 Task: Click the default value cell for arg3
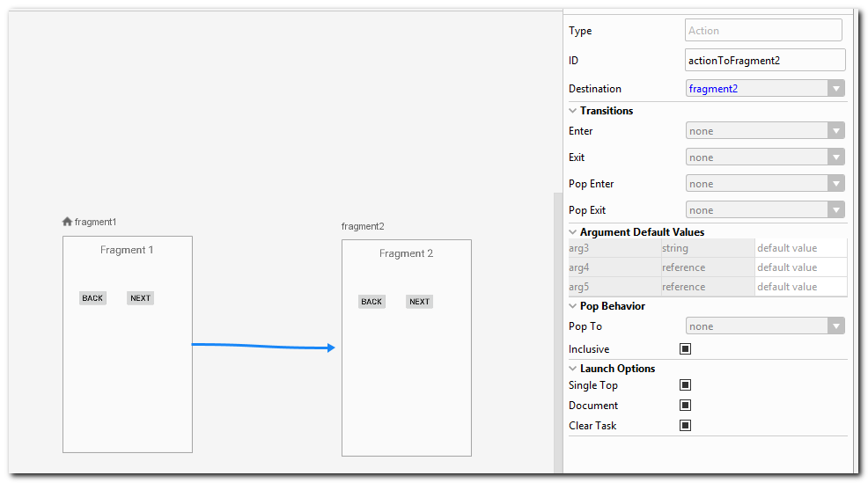tap(799, 248)
